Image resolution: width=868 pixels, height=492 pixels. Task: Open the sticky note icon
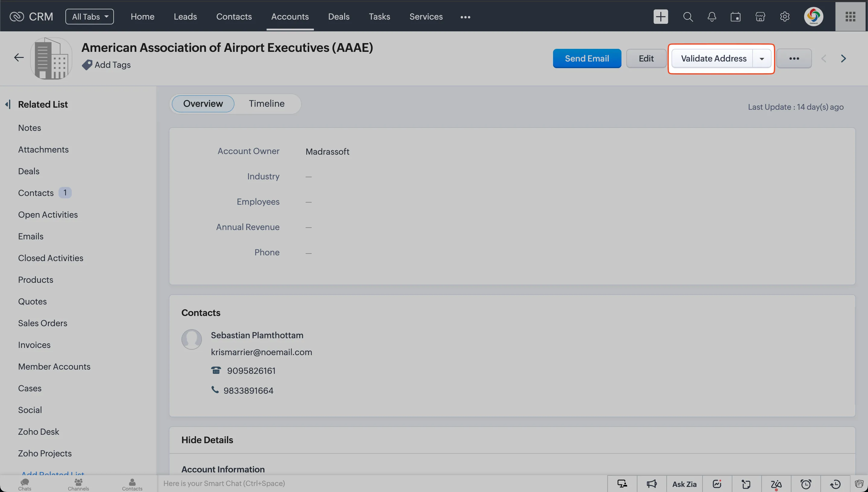(x=746, y=484)
